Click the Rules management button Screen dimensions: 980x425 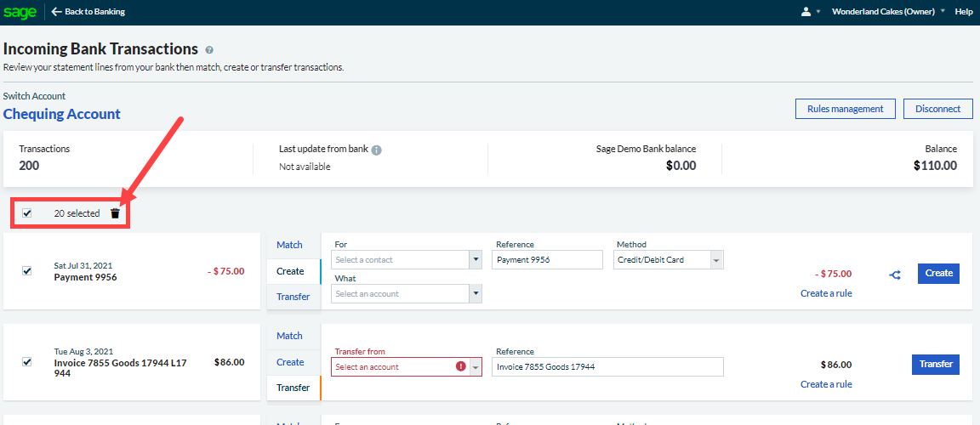(845, 109)
